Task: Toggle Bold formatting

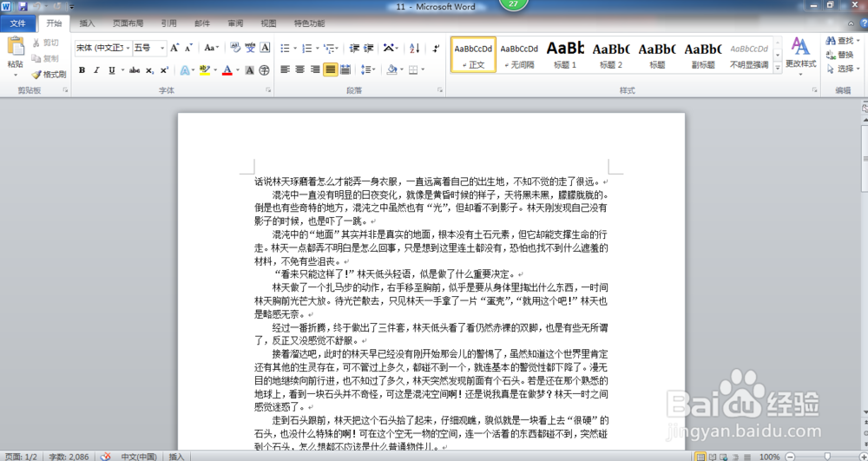Action: click(x=82, y=70)
